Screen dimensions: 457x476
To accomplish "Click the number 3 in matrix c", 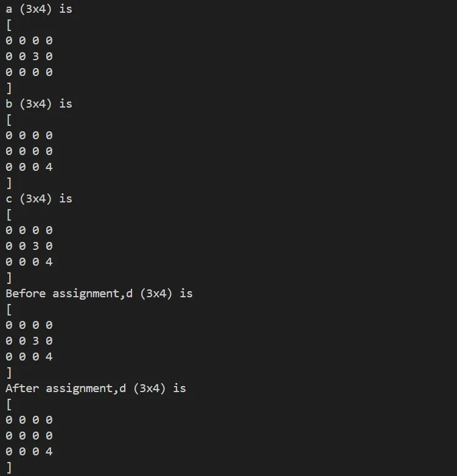I will (35, 246).
